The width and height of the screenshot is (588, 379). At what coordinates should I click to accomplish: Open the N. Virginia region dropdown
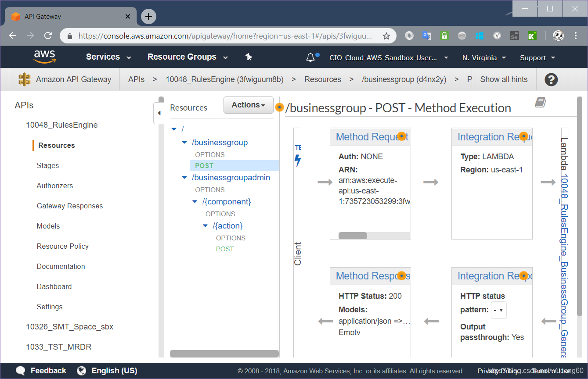coord(484,57)
